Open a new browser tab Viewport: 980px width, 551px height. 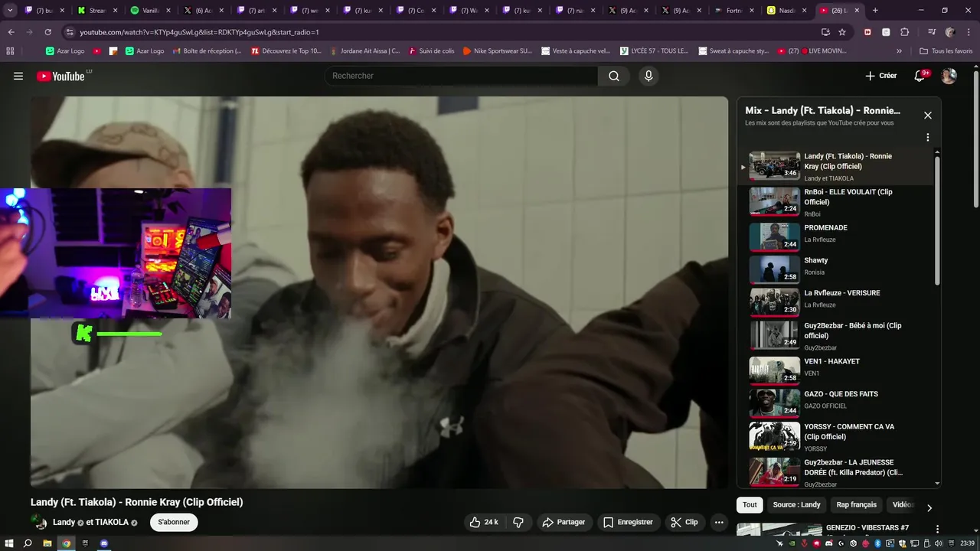[875, 10]
